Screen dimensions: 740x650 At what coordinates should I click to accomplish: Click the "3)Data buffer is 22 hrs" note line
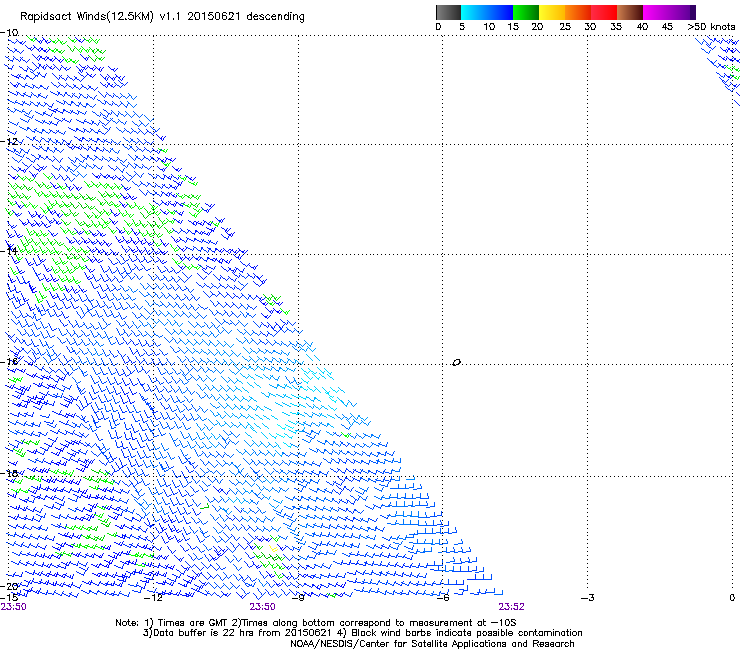[x=362, y=633]
